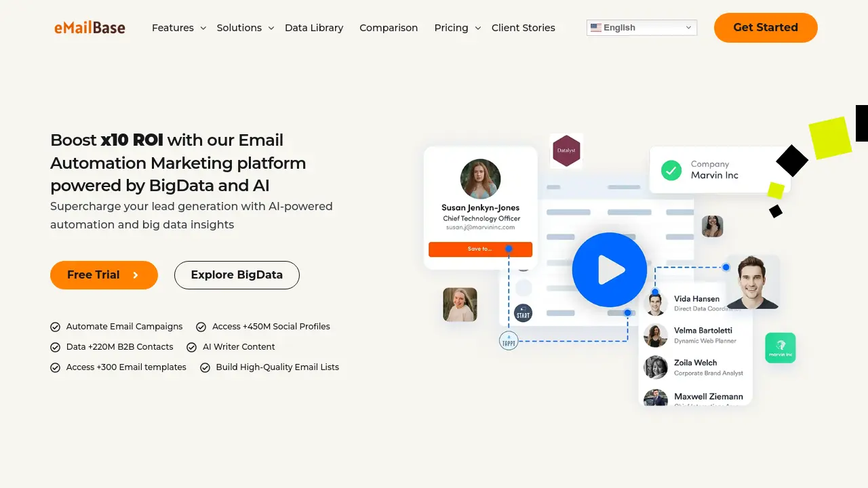Click the green checkmark beside Company Marvin Inc
The width and height of the screenshot is (868, 488).
671,171
